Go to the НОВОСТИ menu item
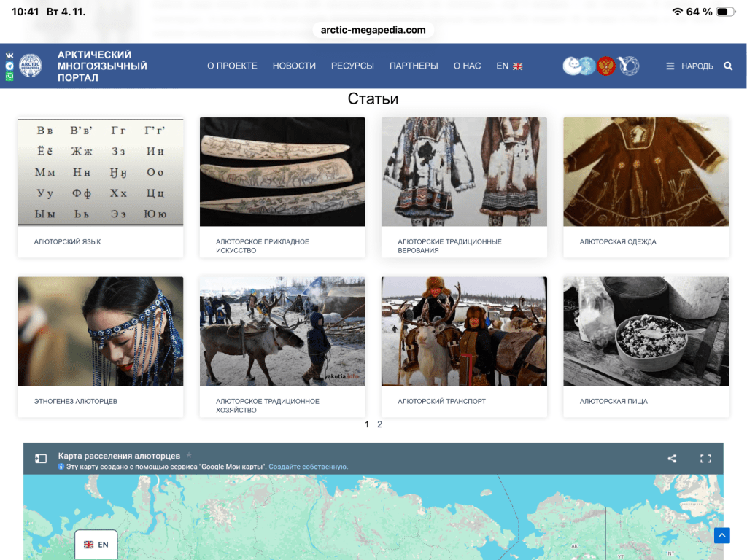Screen dimensions: 747x560 click(x=294, y=66)
